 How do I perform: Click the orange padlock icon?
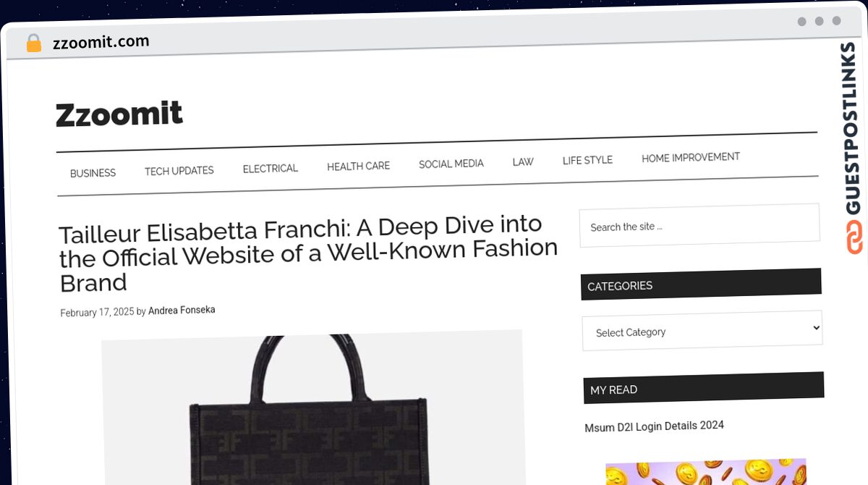[x=34, y=43]
